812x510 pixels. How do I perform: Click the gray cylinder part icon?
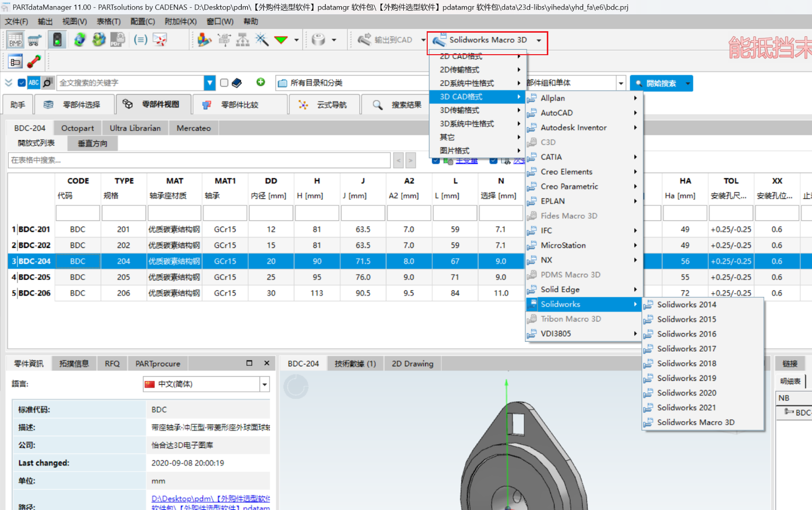pos(318,40)
